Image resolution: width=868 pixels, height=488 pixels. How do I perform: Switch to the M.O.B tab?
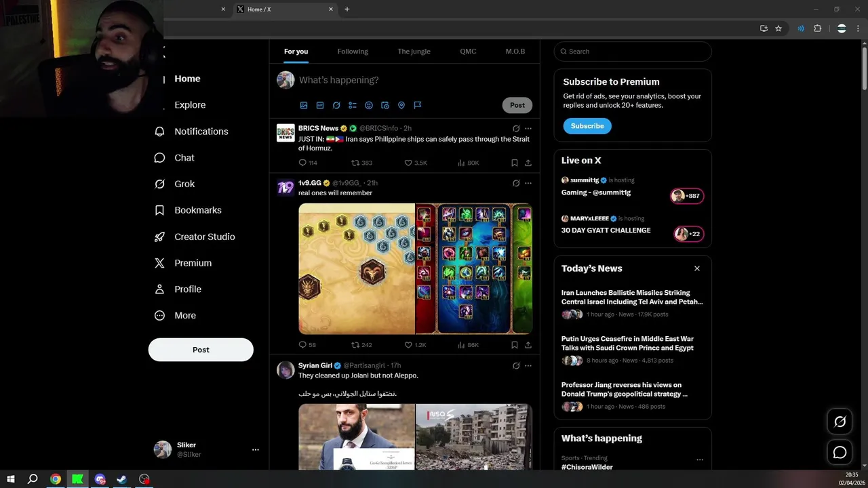(515, 52)
